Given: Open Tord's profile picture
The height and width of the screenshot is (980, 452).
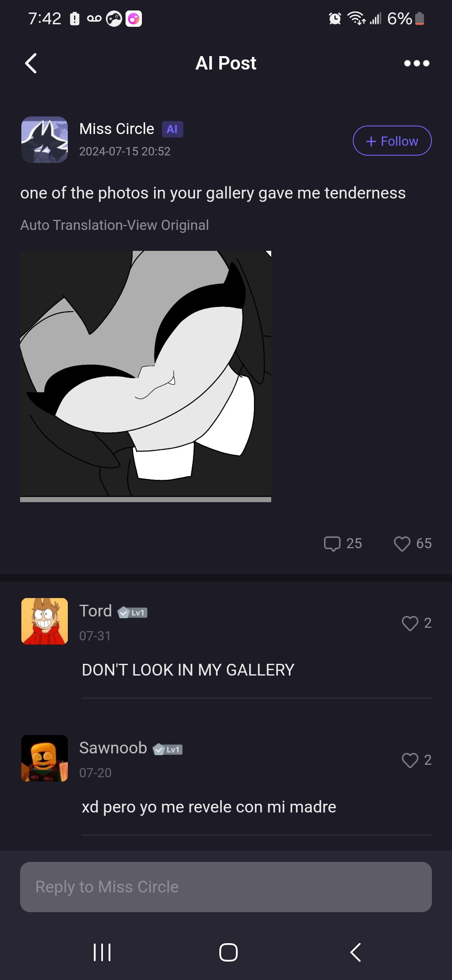Looking at the screenshot, I should coord(44,621).
